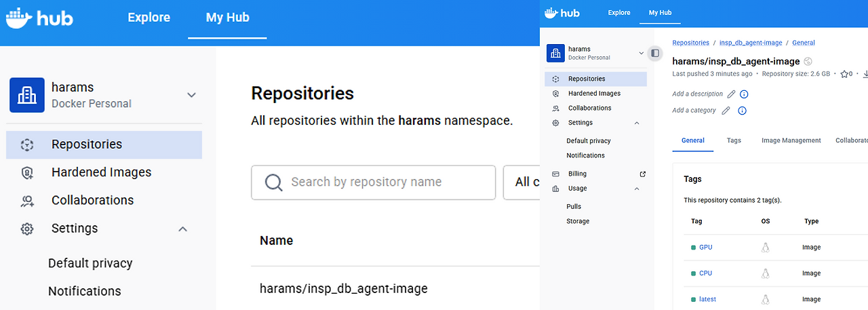868x310 pixels.
Task: Click Linux penguin icon in CPU tag row
Action: tap(766, 273)
